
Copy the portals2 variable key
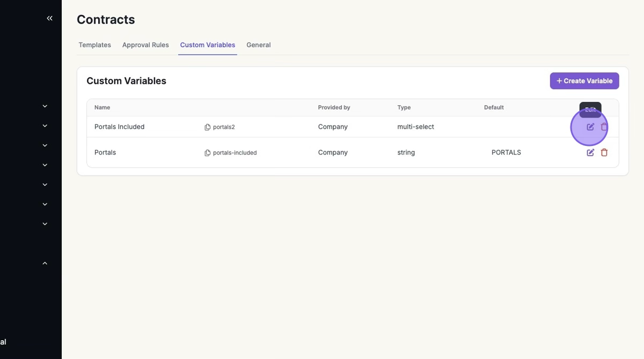click(x=208, y=127)
